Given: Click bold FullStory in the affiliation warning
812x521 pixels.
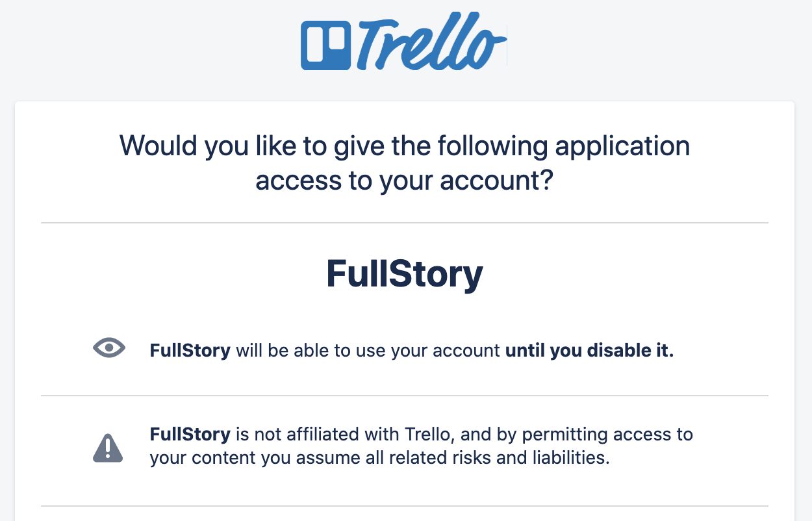Looking at the screenshot, I should [190, 434].
